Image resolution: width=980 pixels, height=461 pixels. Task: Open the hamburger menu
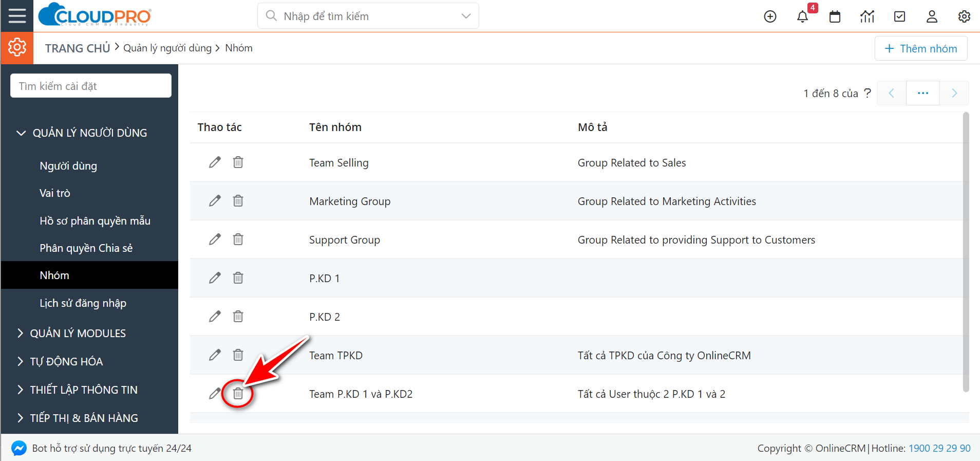(17, 16)
